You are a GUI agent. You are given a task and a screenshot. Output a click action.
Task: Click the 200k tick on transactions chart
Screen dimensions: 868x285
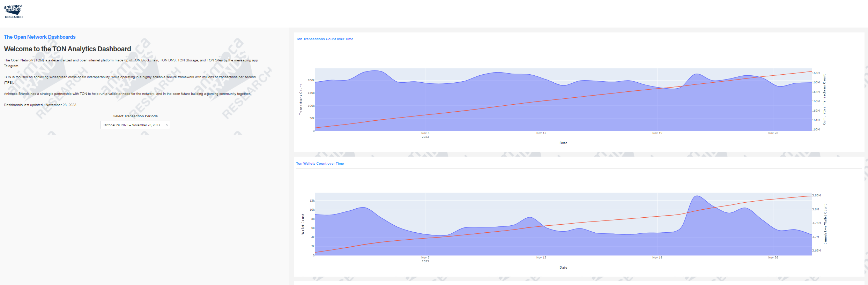click(311, 80)
